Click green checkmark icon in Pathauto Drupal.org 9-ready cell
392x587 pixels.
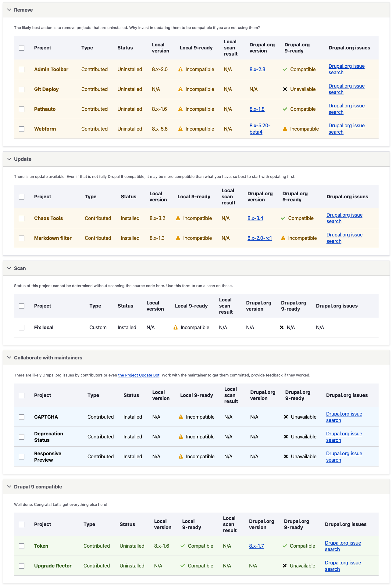285,109
